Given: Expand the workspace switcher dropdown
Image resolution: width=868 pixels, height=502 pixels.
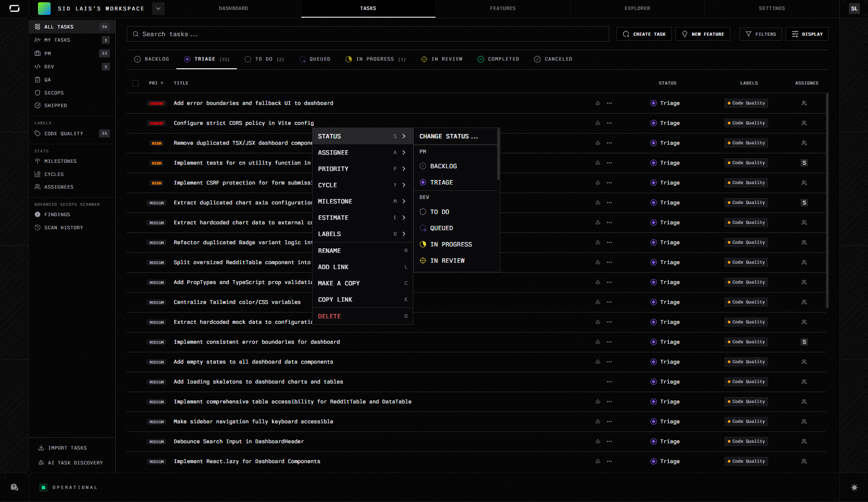Looking at the screenshot, I should click(x=158, y=9).
